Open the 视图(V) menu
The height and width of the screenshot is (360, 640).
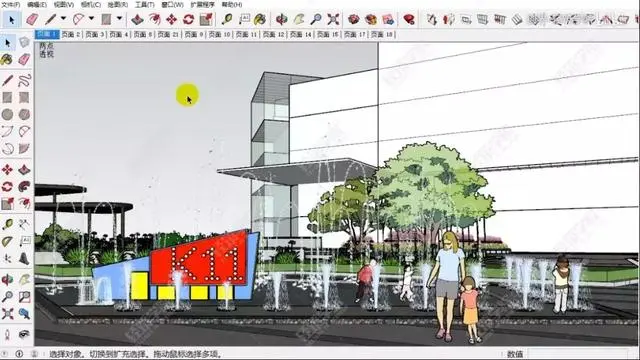coord(64,4)
